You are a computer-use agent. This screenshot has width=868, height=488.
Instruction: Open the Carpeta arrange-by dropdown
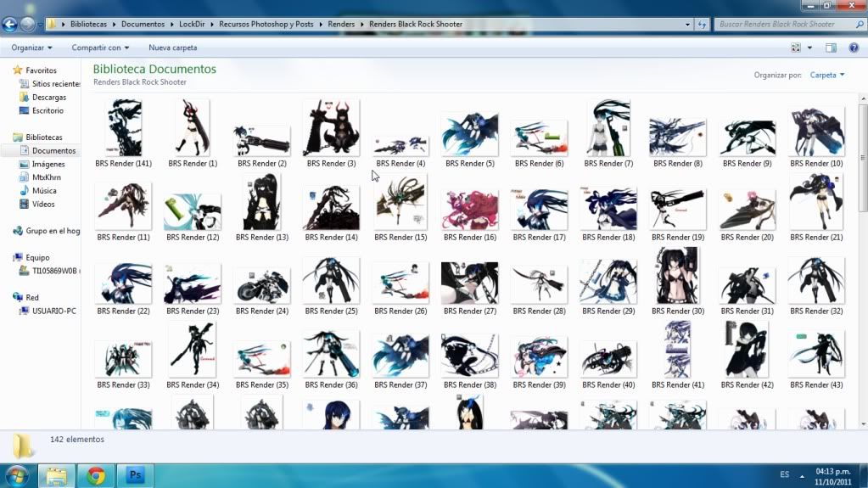[x=827, y=75]
